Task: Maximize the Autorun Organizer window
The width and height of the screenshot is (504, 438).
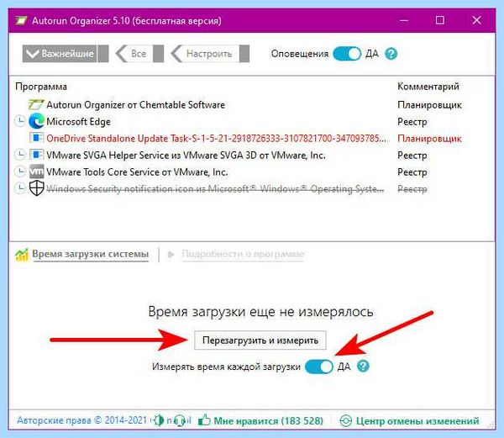Action: (x=439, y=20)
